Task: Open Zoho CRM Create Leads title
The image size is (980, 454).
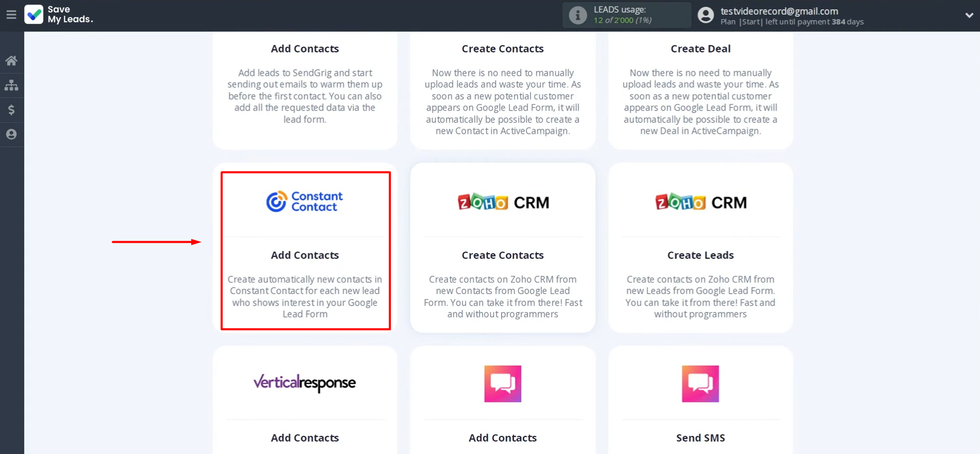Action: (700, 255)
